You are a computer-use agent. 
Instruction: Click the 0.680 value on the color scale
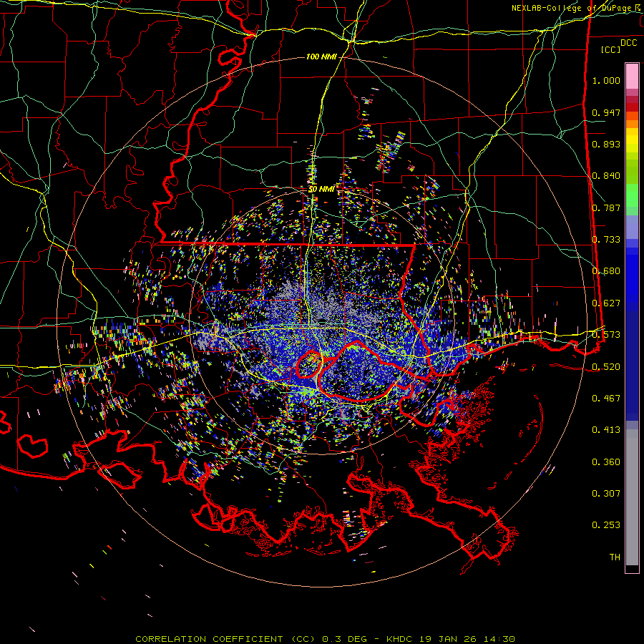click(x=606, y=271)
